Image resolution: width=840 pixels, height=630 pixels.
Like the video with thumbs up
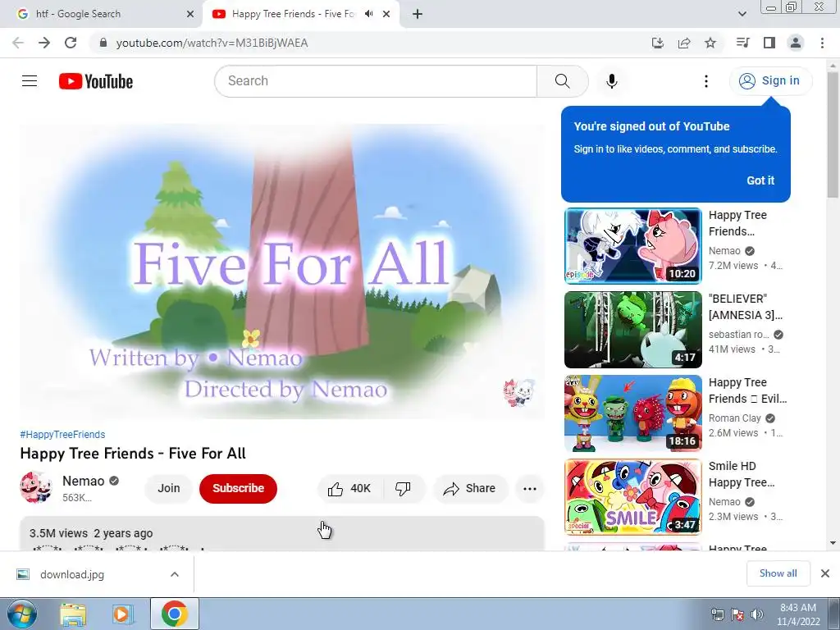[349, 488]
